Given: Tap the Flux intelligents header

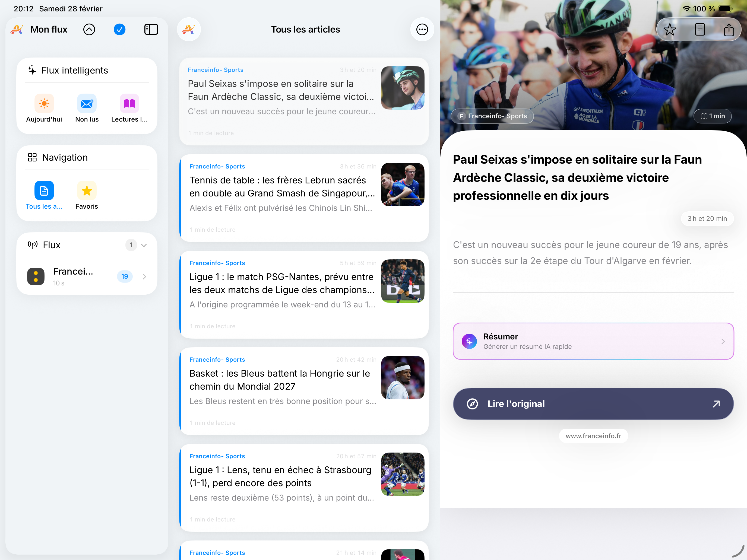Looking at the screenshot, I should [68, 70].
